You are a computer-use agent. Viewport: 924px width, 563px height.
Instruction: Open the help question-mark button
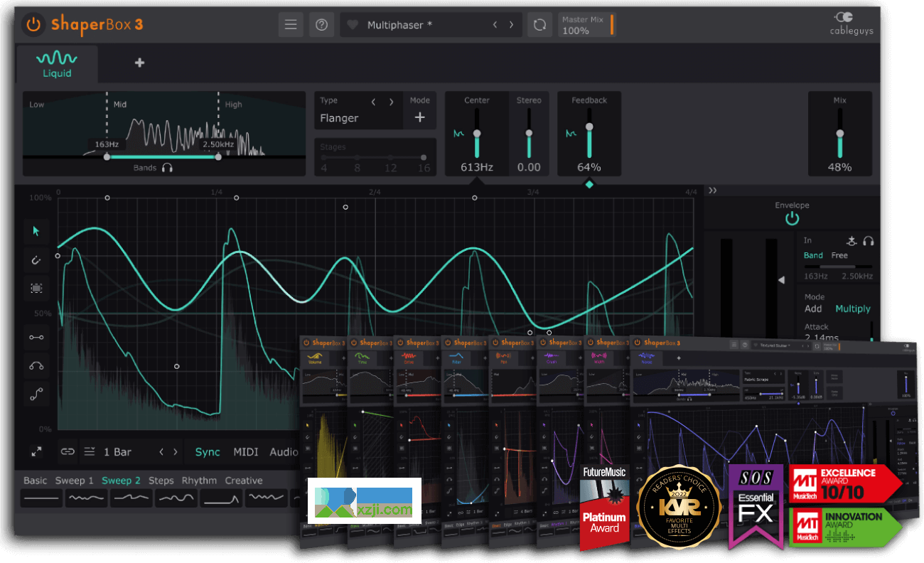(321, 25)
